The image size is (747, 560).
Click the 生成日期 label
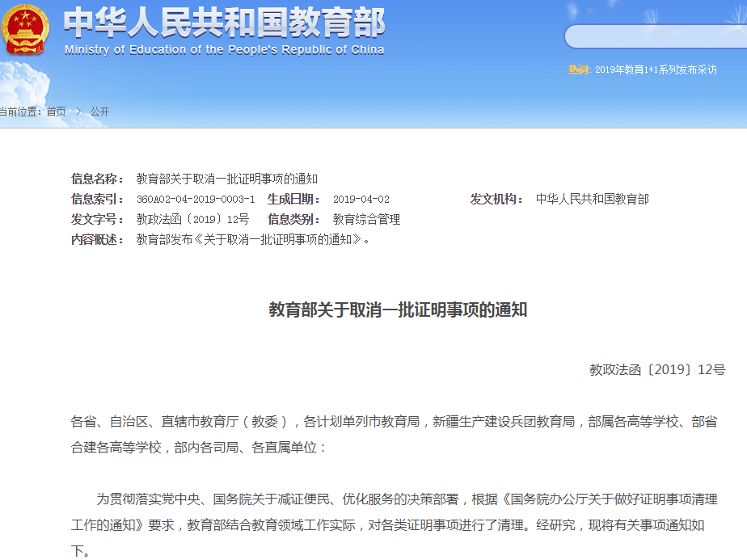click(x=293, y=199)
